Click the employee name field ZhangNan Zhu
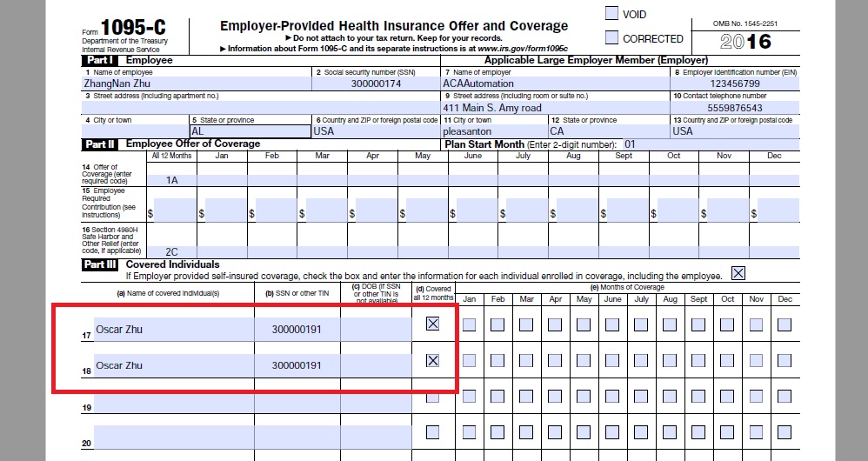The height and width of the screenshot is (461, 868). pos(197,84)
